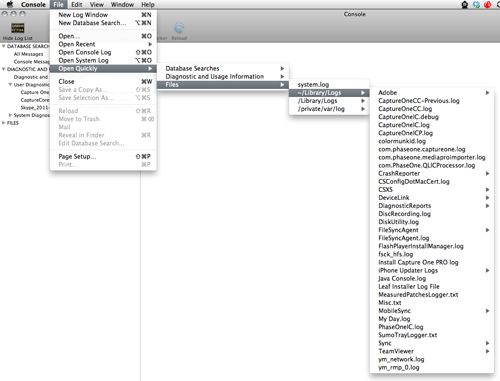
Task: Open the /Library/Logs submenu
Action: (329, 101)
